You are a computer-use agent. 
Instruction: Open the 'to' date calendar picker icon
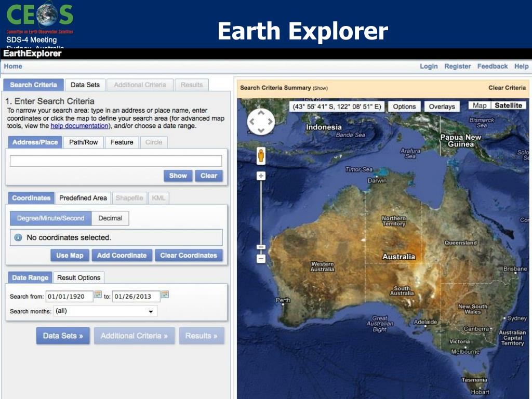pyautogui.click(x=165, y=294)
